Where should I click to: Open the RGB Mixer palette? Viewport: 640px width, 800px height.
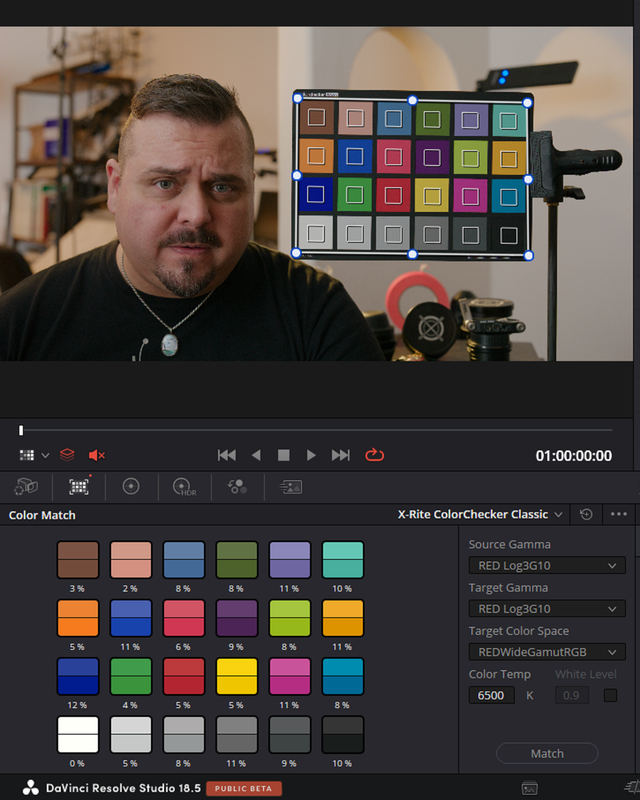coord(237,487)
